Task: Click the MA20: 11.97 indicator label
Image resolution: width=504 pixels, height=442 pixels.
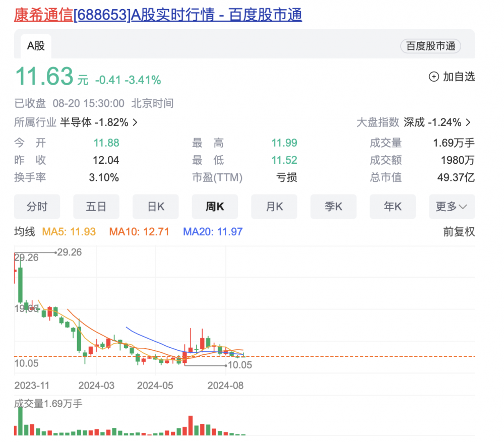Action: pyautogui.click(x=213, y=232)
